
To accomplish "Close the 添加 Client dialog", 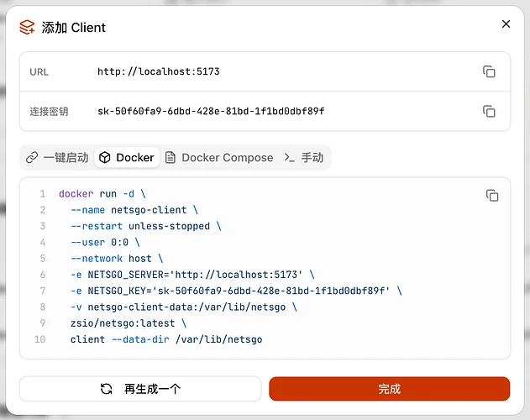I will tap(506, 24).
